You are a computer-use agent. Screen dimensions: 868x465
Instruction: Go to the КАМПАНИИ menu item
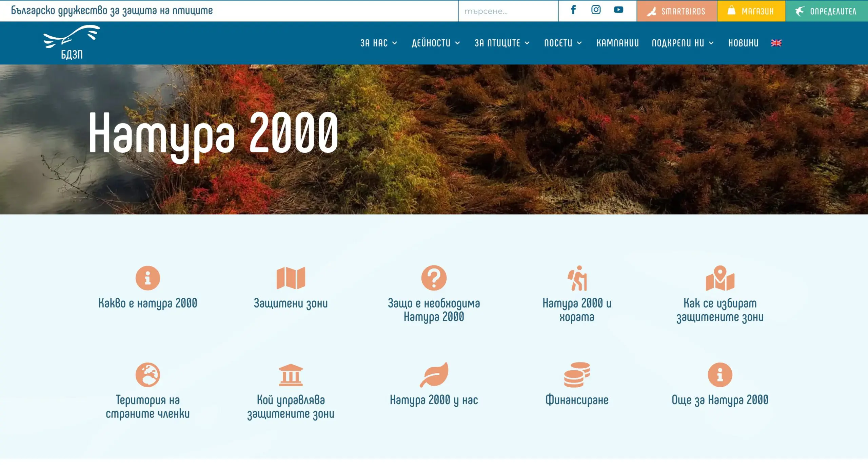click(x=617, y=43)
